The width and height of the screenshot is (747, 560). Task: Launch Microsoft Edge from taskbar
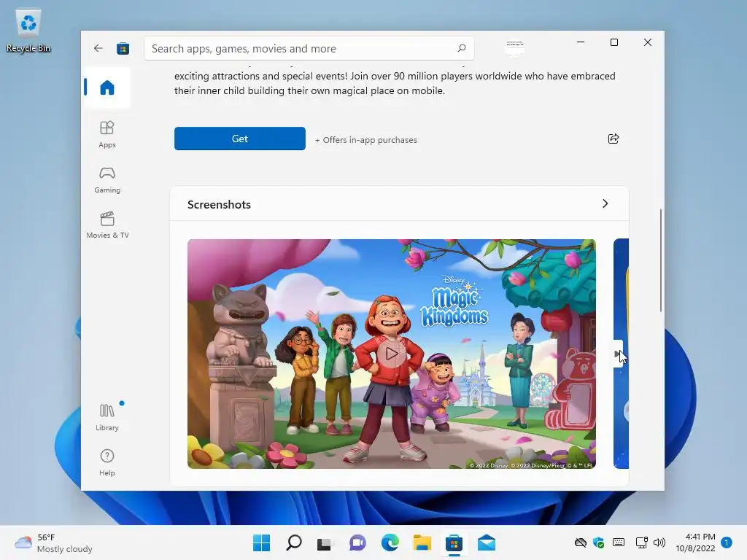click(x=390, y=542)
